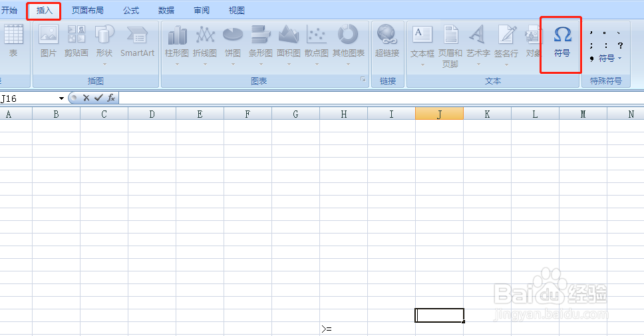This screenshot has width=644, height=336.
Task: Insert a Column chart (柱形图)
Action: (177, 41)
